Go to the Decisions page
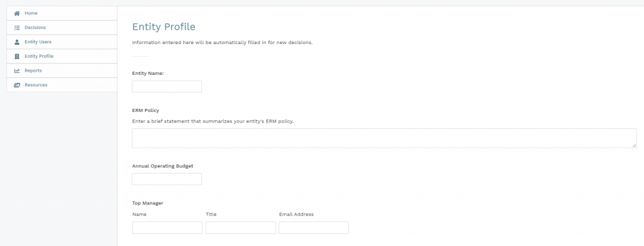This screenshot has width=644, height=246. click(62, 28)
